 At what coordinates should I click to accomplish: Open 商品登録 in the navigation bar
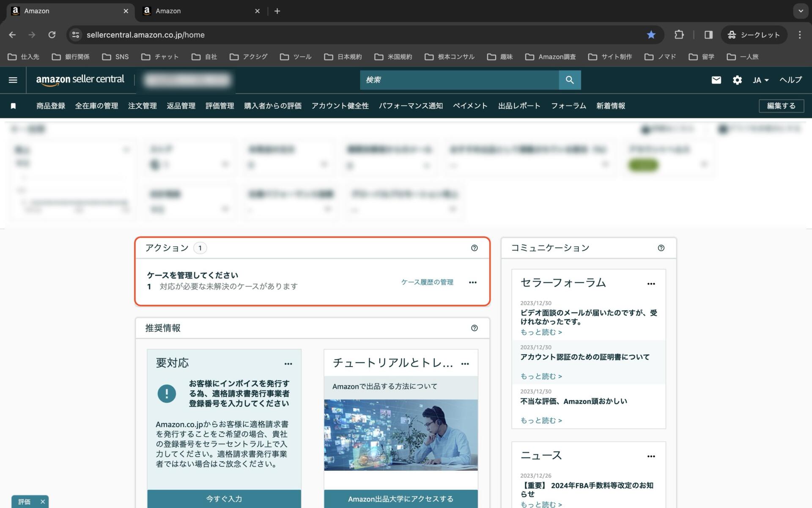click(x=51, y=106)
